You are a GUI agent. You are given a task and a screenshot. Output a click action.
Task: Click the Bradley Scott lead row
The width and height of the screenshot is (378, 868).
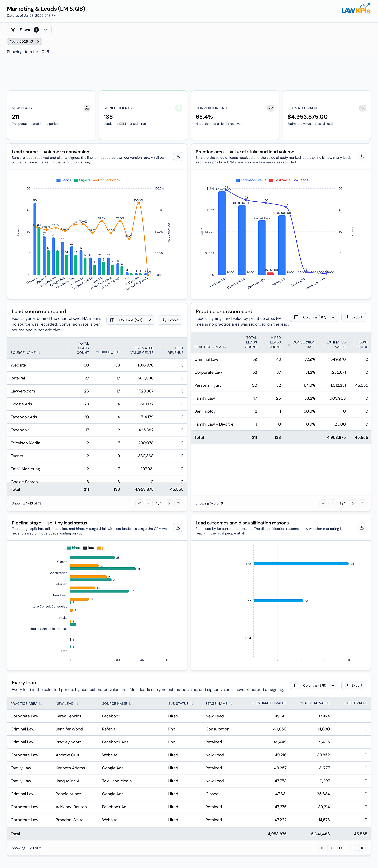(x=189, y=742)
